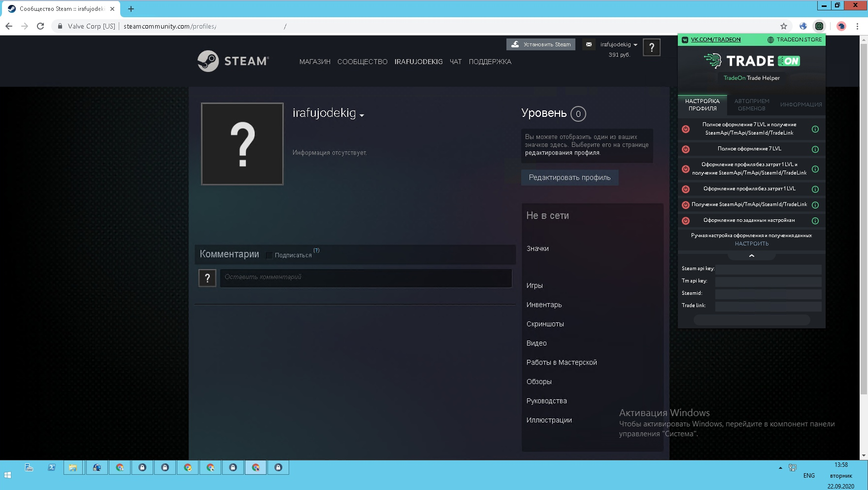Expand the irafujodekig account dropdown in header
This screenshot has width=868, height=490.
pyautogui.click(x=619, y=44)
